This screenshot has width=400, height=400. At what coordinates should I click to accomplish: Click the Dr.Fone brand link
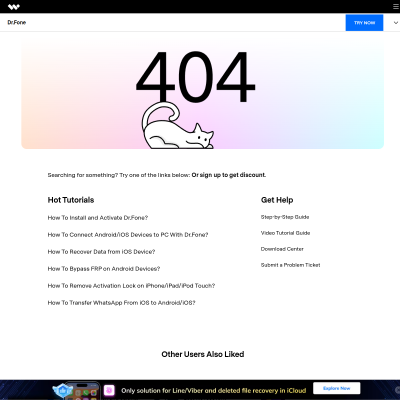(17, 22)
